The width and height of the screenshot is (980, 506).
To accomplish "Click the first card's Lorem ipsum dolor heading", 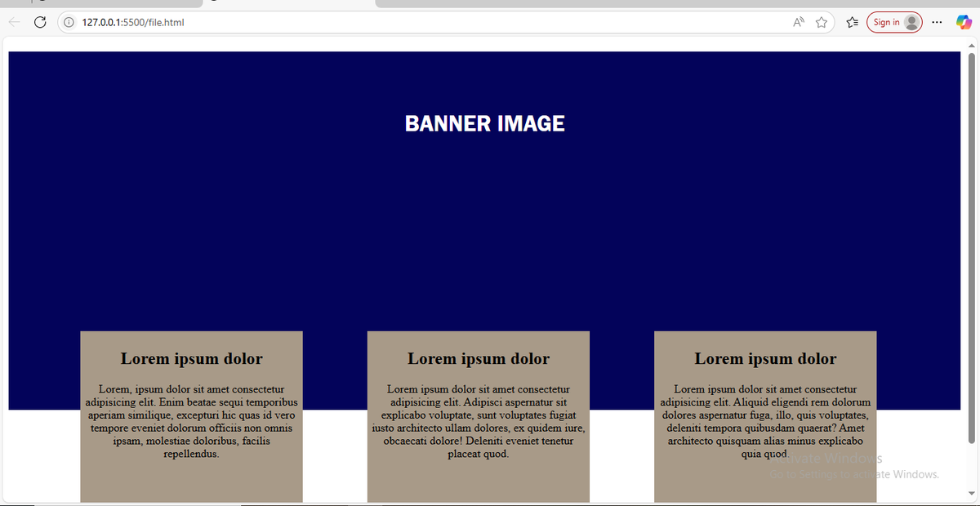I will (192, 358).
